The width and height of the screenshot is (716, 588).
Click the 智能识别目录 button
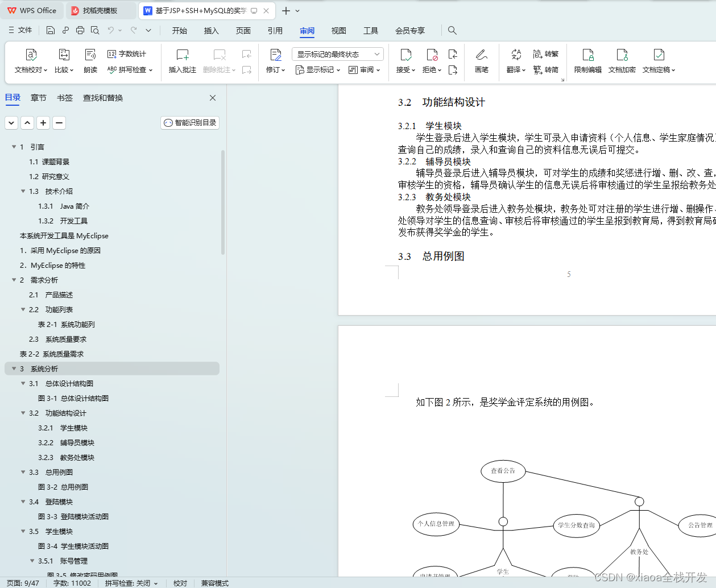coord(189,123)
